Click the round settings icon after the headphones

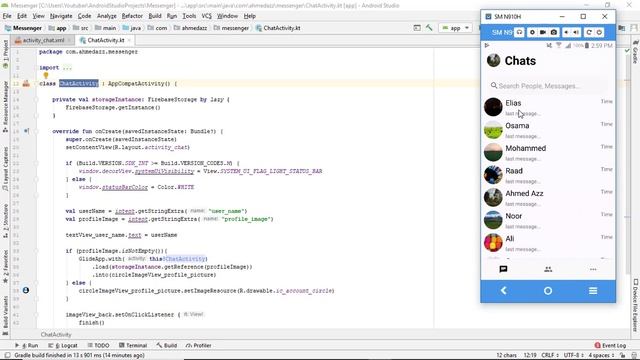click(x=532, y=32)
